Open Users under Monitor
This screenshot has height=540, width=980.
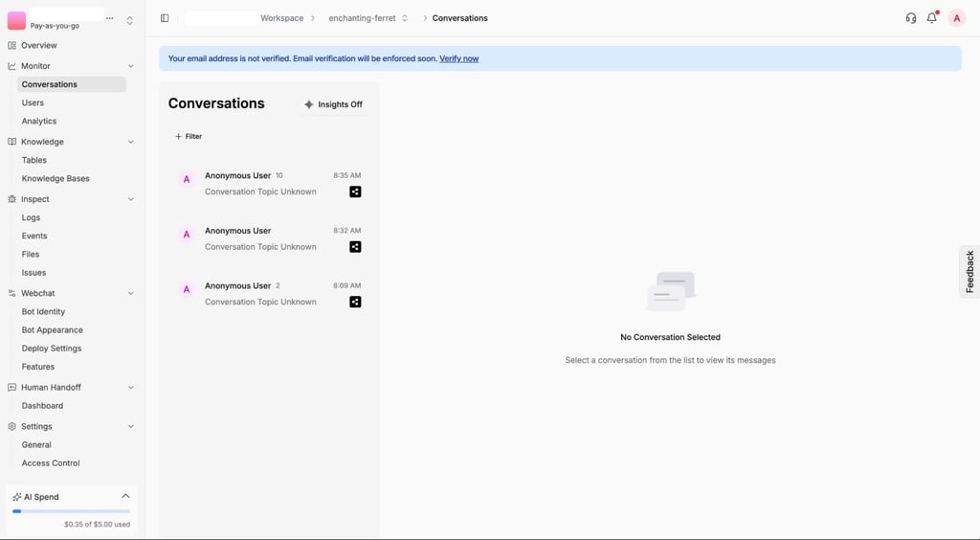[33, 102]
